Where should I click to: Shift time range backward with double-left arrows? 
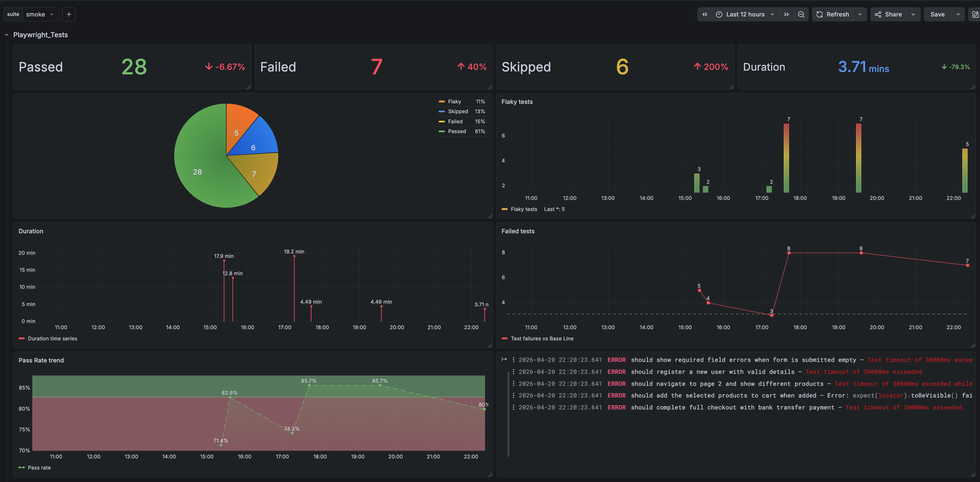(705, 14)
